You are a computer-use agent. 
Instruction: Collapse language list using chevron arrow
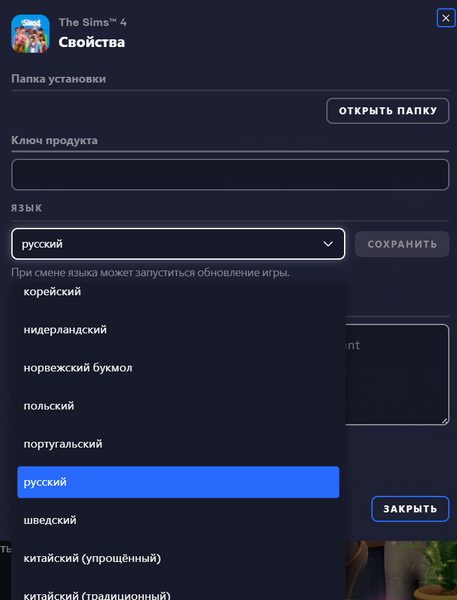328,244
